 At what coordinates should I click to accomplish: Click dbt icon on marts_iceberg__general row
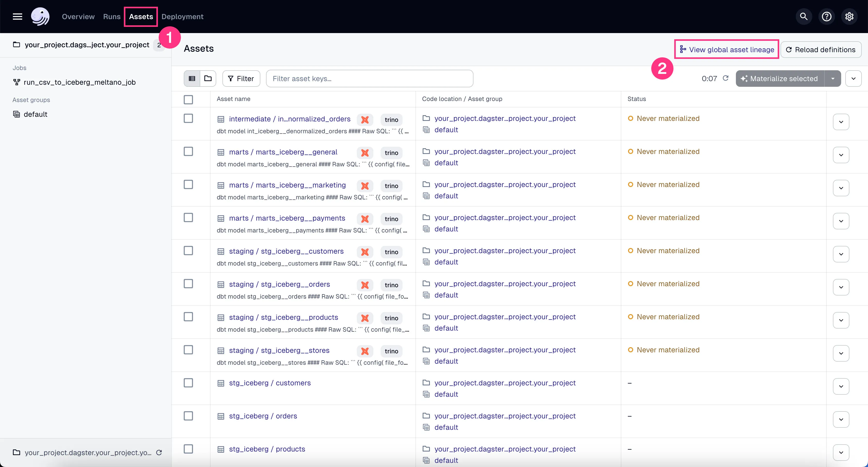click(x=365, y=152)
